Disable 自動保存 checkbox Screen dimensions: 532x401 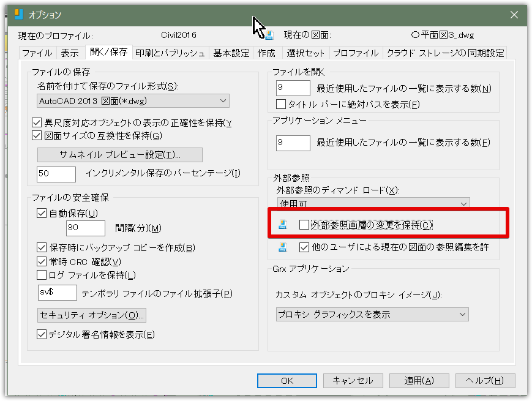pos(42,214)
